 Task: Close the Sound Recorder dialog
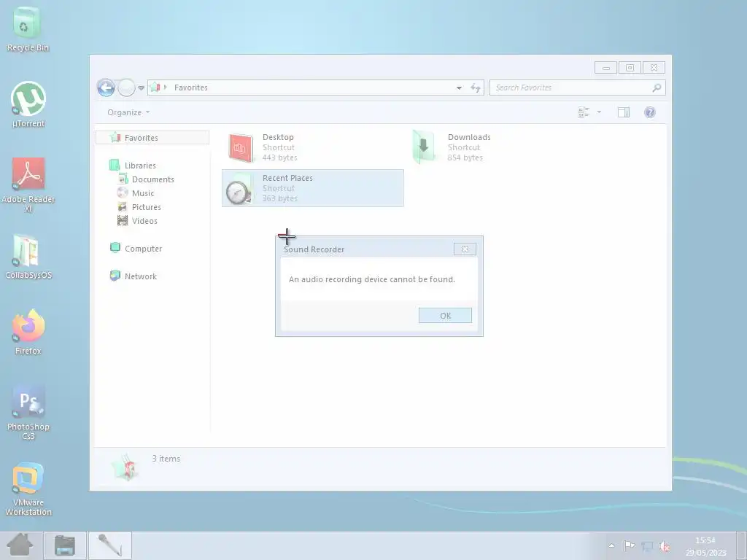coord(465,249)
